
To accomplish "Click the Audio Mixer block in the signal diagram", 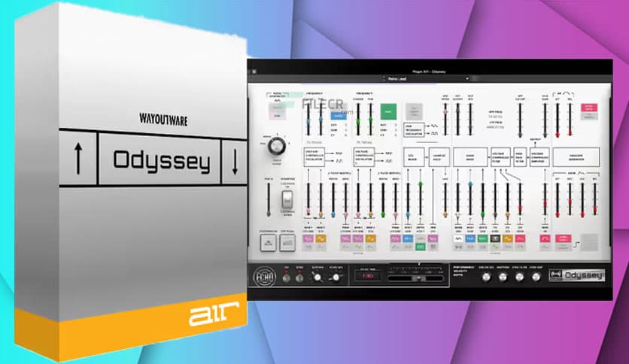I will [470, 157].
